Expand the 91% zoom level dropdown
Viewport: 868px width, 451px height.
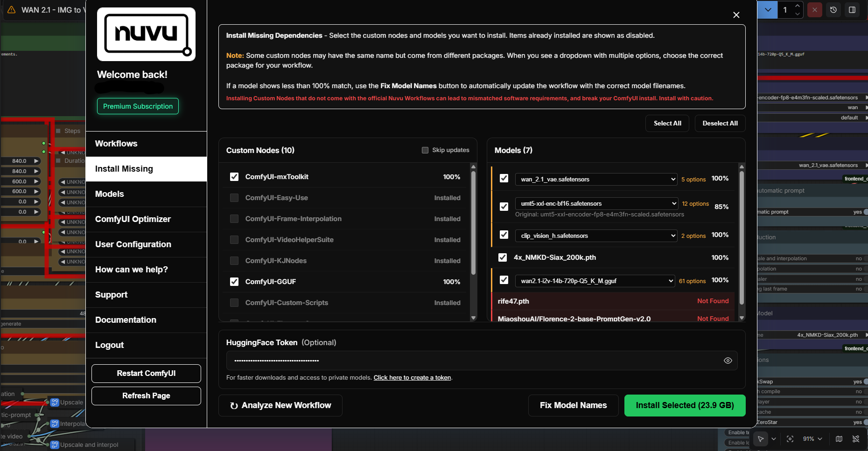(x=812, y=439)
